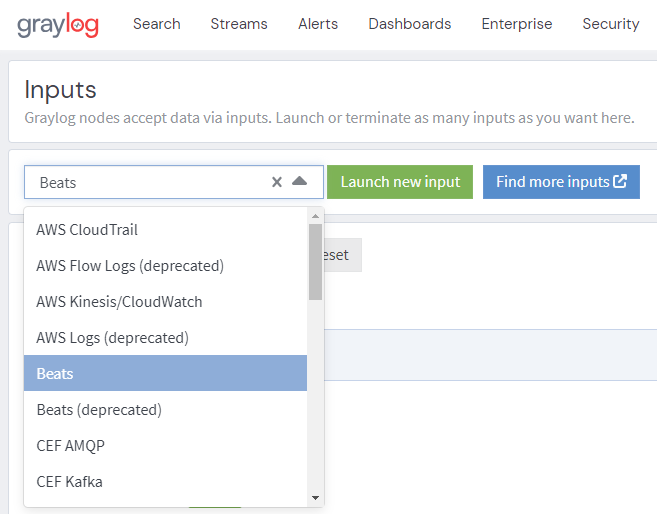Viewport: 657px width, 514px height.
Task: Go to the Streams page
Action: [239, 24]
